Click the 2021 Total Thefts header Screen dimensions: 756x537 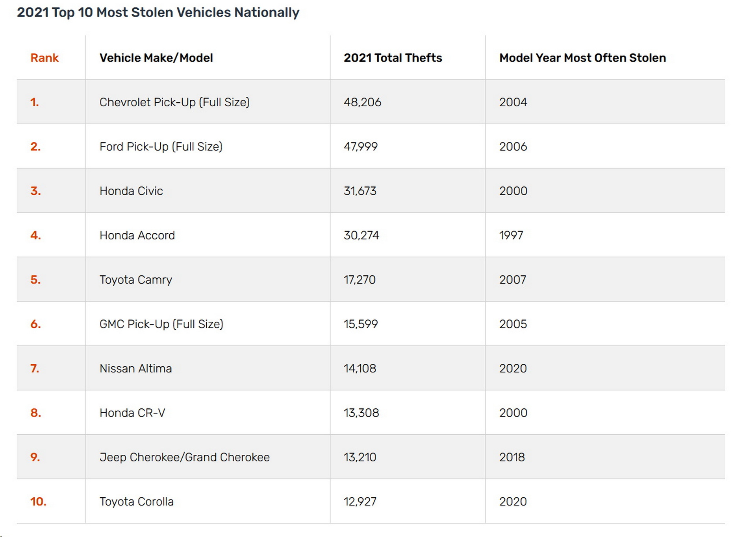(x=393, y=58)
